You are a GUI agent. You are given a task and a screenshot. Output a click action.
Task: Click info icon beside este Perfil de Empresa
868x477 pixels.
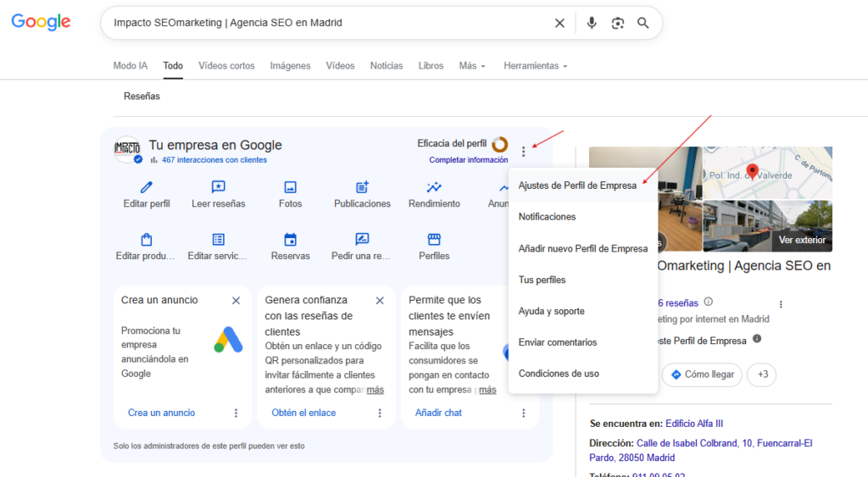pos(757,339)
